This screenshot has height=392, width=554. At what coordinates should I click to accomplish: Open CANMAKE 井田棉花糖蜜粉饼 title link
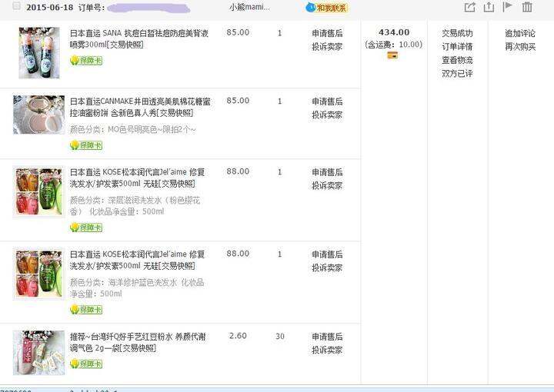(x=140, y=108)
